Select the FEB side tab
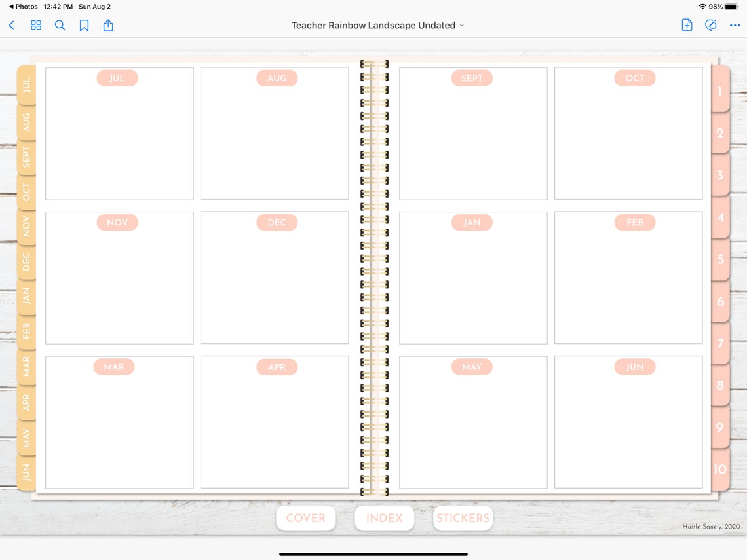The image size is (747, 560). [x=26, y=331]
